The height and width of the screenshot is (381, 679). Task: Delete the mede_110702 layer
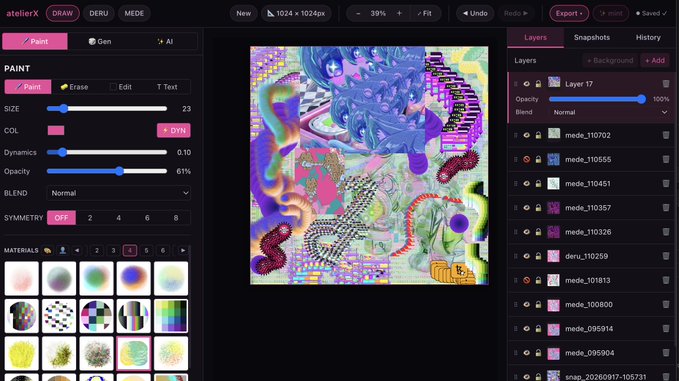point(666,135)
